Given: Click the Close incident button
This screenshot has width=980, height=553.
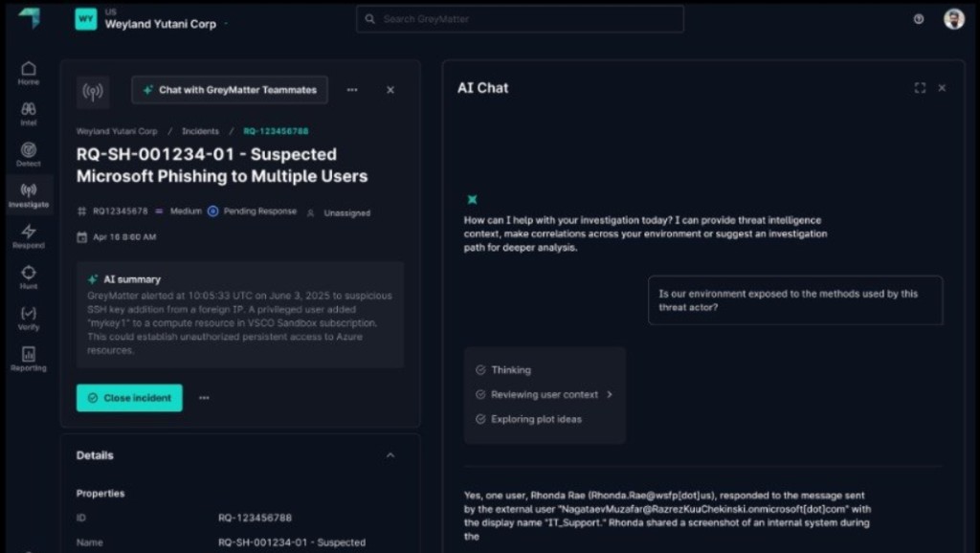Looking at the screenshot, I should 129,398.
